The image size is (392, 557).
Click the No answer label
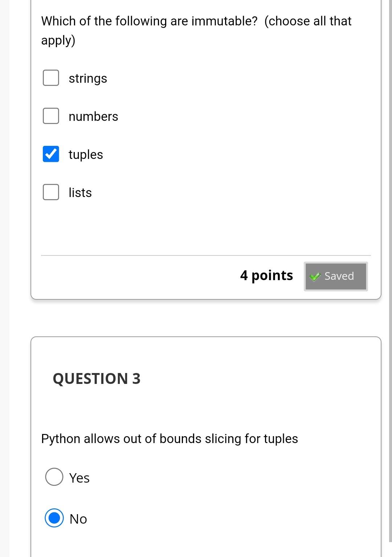click(x=78, y=519)
